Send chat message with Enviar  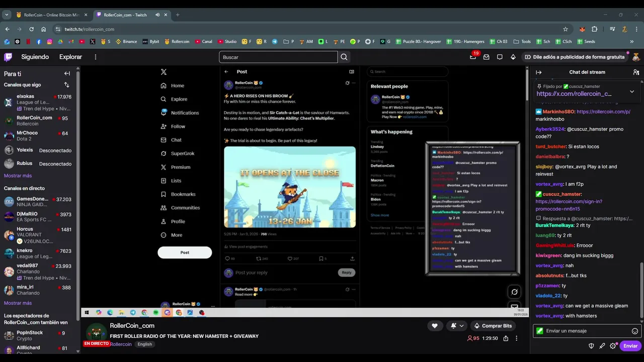pyautogui.click(x=630, y=346)
